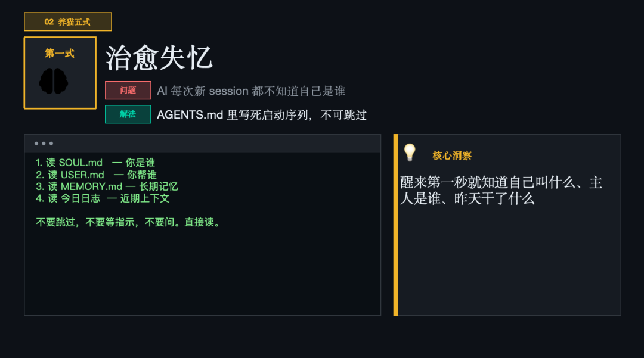Click the third dot in terminal title bar

pos(51,144)
